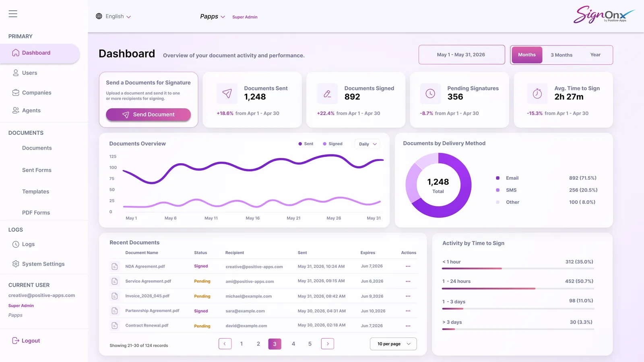Open Templates in the sidebar
The height and width of the screenshot is (362, 644).
coord(35,191)
